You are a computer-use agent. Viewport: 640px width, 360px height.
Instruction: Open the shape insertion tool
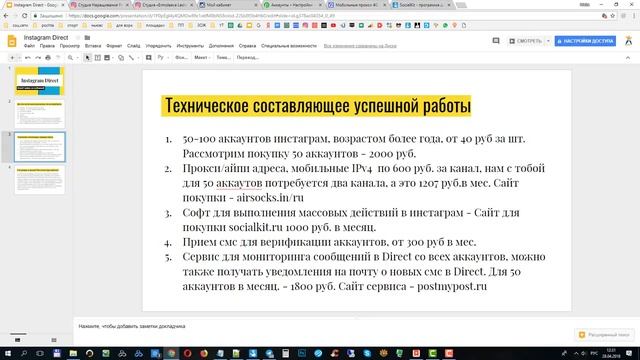pos(121,58)
